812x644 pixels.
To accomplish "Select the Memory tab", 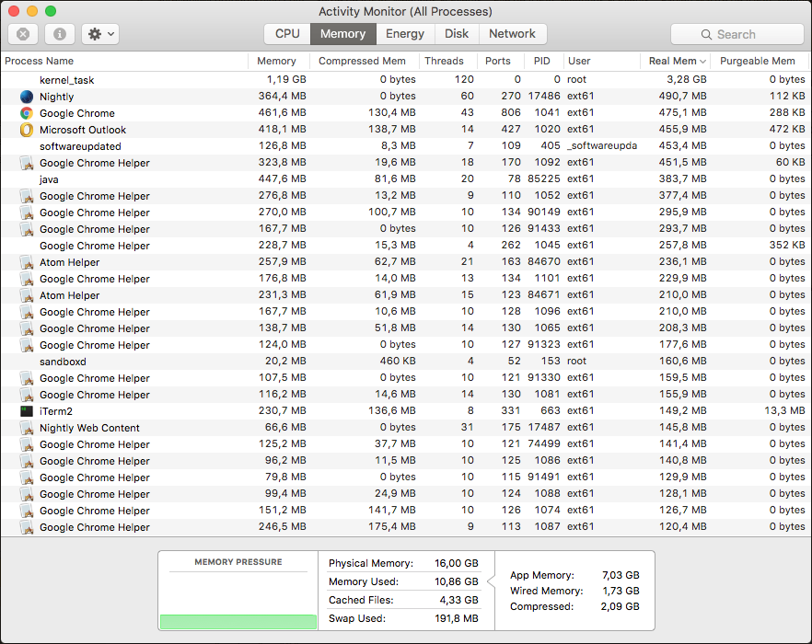I will click(342, 34).
